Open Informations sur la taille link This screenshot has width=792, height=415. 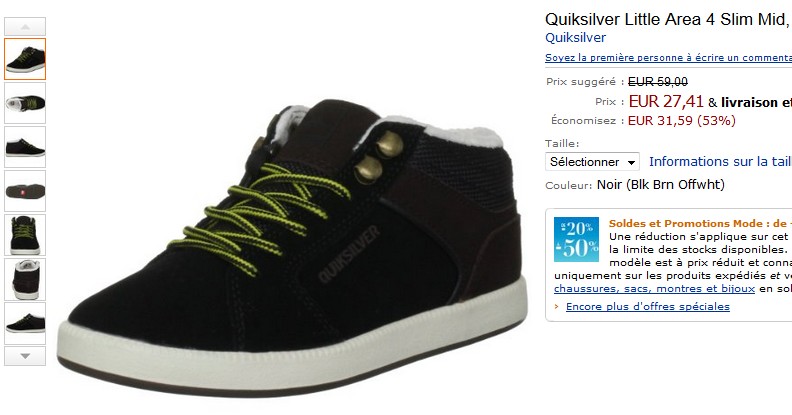pyautogui.click(x=720, y=162)
